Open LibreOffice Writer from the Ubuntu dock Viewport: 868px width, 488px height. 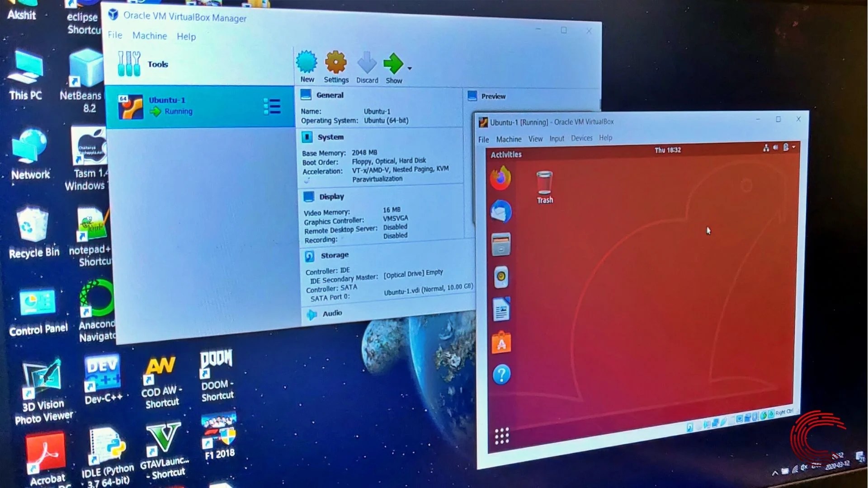[501, 310]
